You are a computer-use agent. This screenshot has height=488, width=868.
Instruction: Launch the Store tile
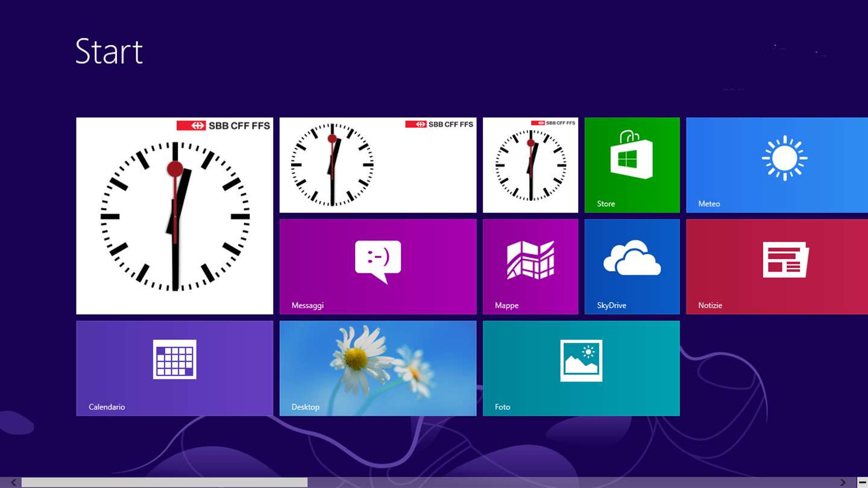click(x=632, y=165)
